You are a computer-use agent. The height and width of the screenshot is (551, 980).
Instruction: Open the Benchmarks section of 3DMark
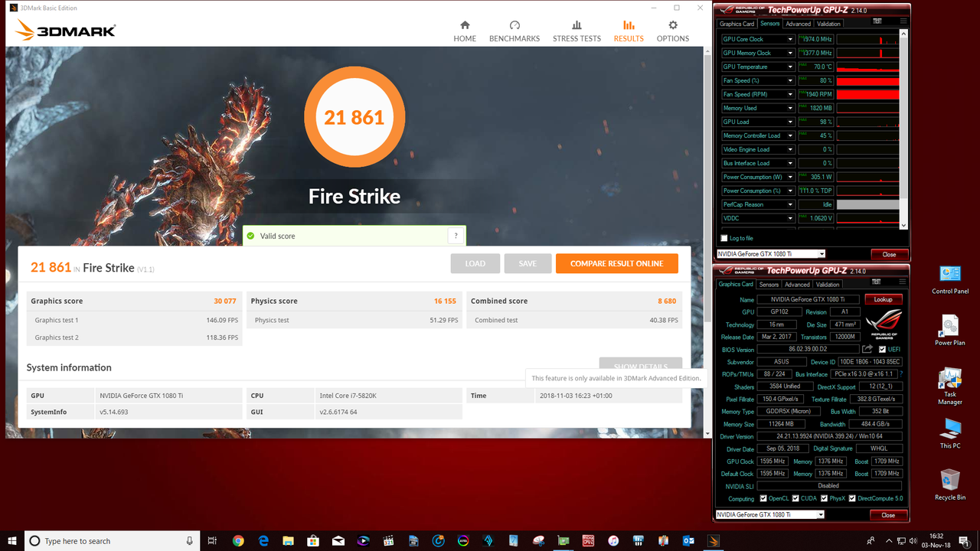tap(514, 31)
